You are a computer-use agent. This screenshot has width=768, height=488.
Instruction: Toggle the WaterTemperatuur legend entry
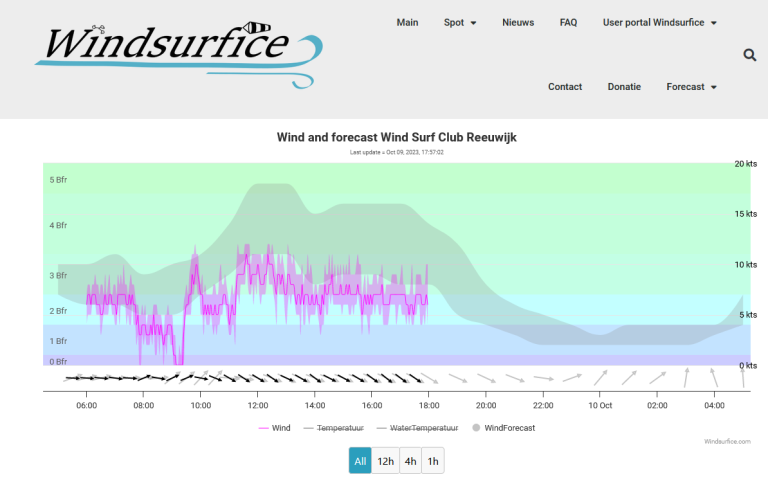click(x=417, y=427)
